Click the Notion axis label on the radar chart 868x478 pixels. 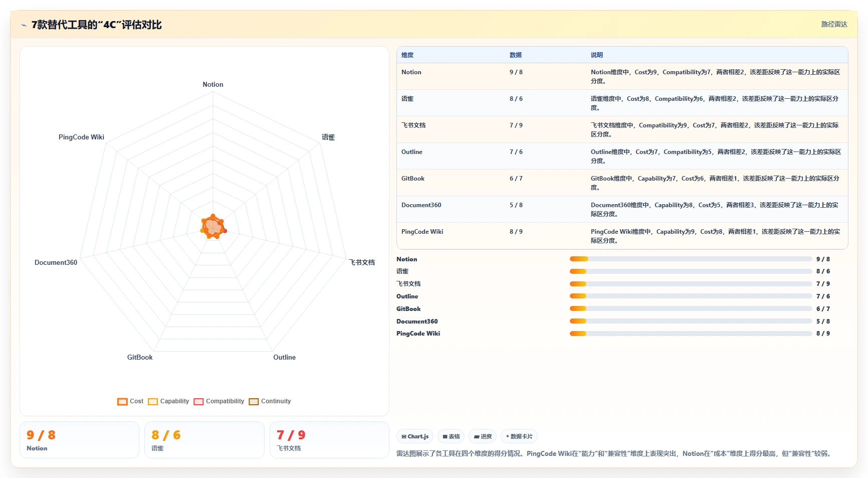tap(213, 84)
